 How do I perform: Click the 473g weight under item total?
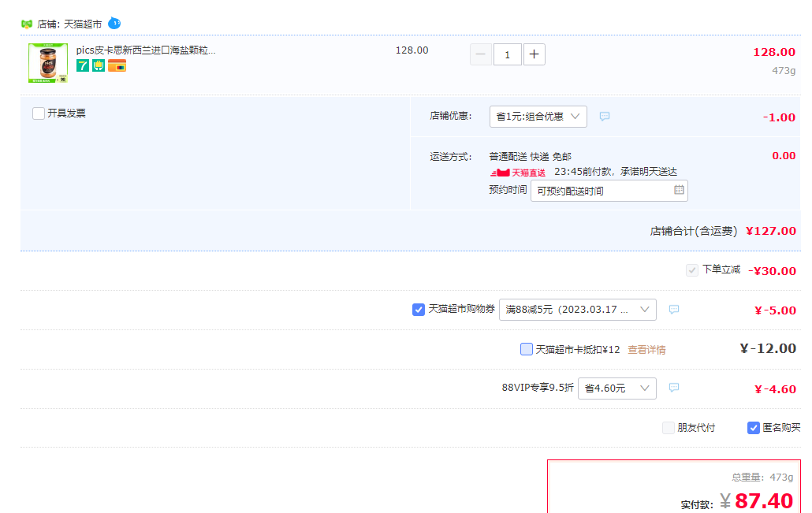(x=784, y=70)
